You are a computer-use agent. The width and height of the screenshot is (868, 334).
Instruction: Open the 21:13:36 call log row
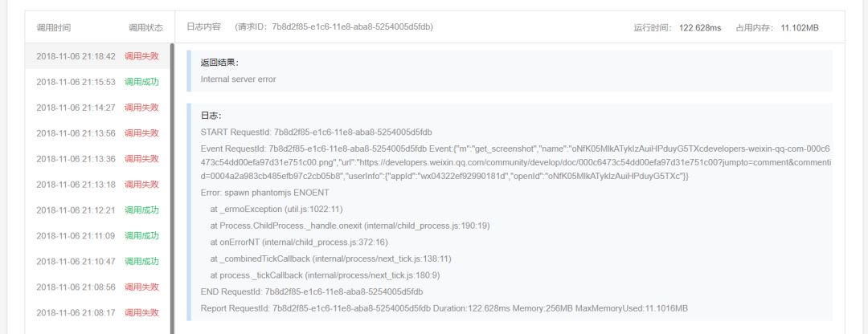97,159
